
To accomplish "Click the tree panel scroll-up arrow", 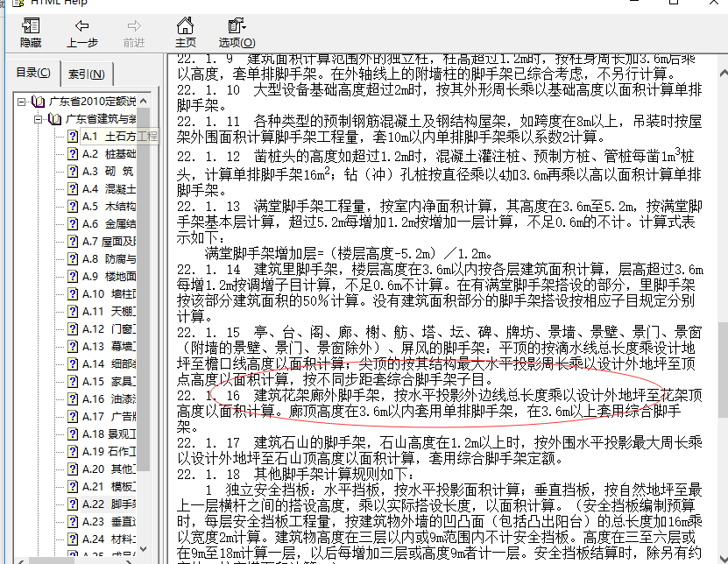I will (143, 101).
